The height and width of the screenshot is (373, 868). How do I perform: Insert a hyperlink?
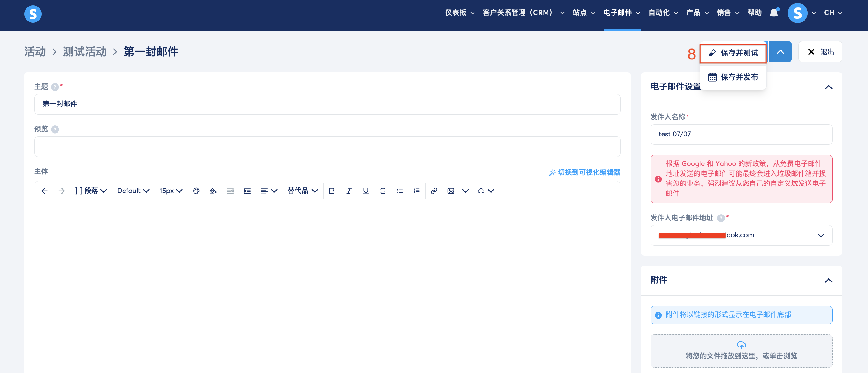point(434,191)
